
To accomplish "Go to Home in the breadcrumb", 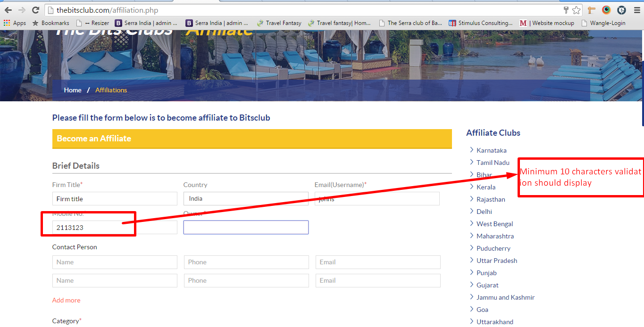I will pyautogui.click(x=73, y=90).
